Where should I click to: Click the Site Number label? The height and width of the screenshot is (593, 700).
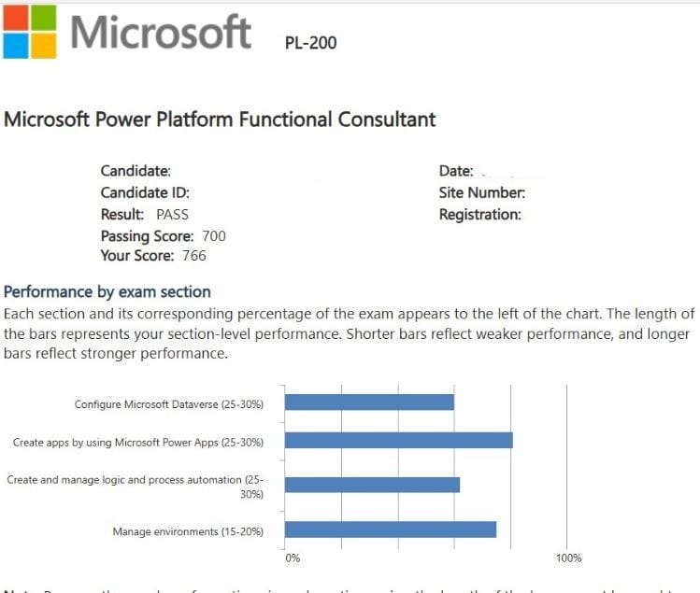click(481, 192)
